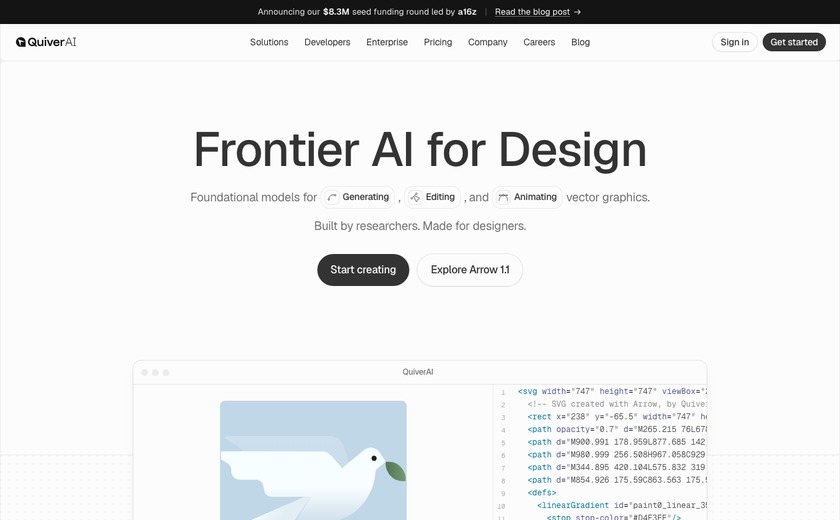Viewport: 840px width, 520px height.
Task: Click the Editing node icon
Action: click(415, 198)
